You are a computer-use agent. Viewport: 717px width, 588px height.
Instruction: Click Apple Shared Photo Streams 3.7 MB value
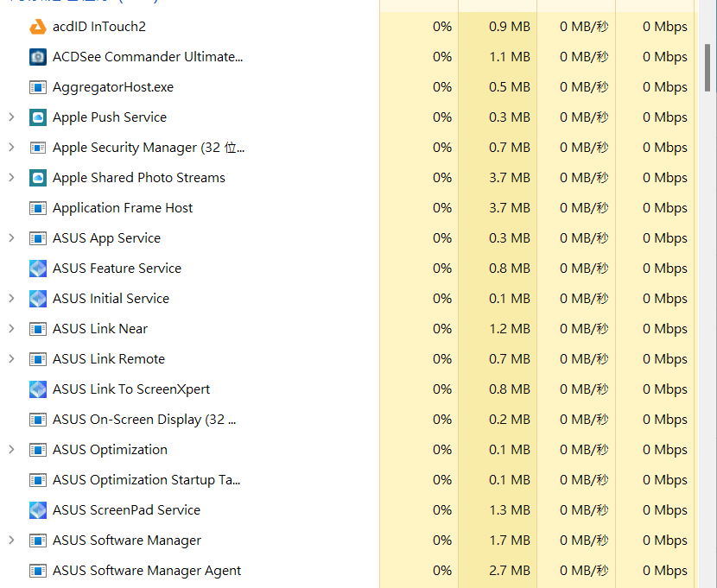510,178
